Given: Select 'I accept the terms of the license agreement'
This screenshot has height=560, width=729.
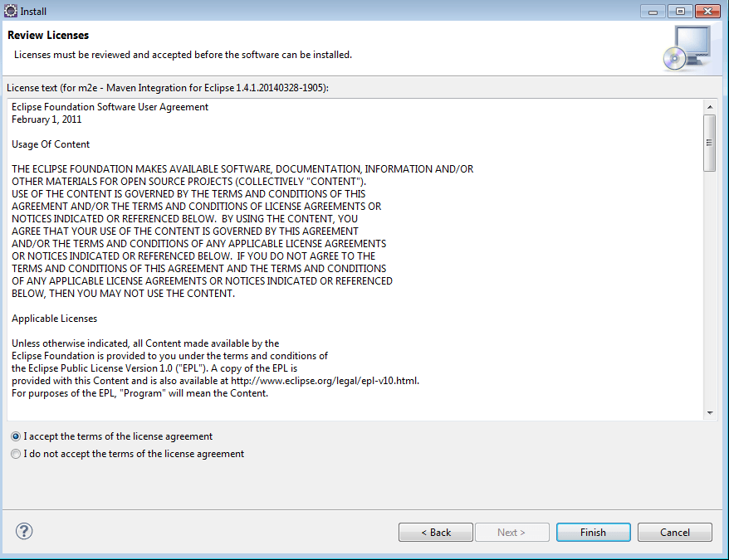Looking at the screenshot, I should point(17,436).
